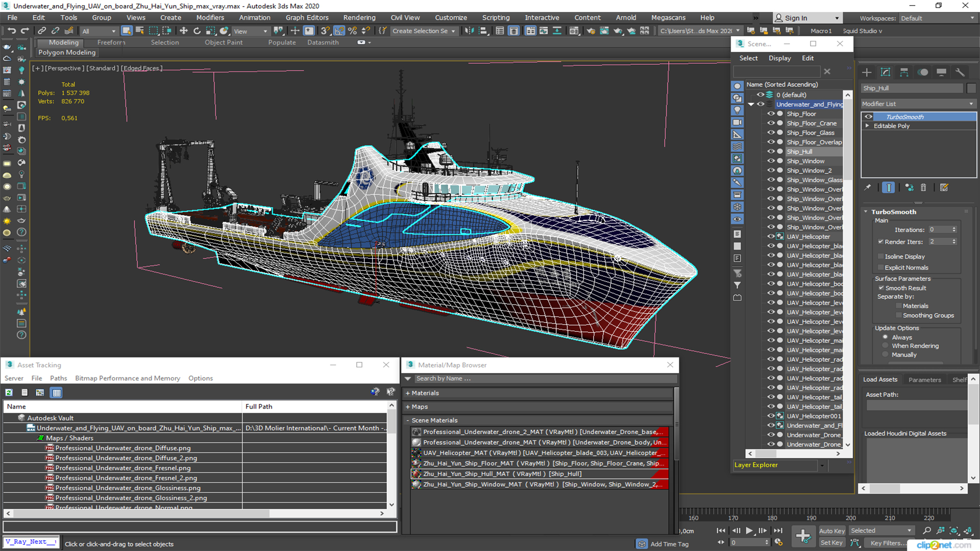
Task: Enable the Explicit Normals checkbox
Action: coord(880,267)
